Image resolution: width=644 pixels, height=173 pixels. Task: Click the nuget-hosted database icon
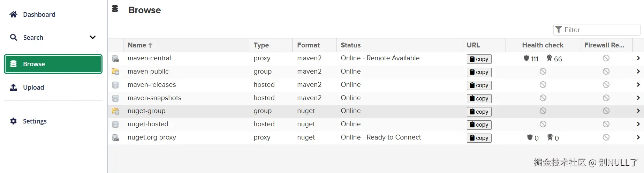tap(115, 125)
